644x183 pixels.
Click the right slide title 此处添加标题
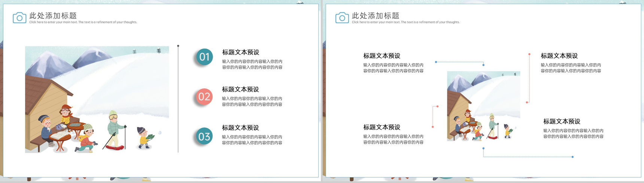(376, 16)
